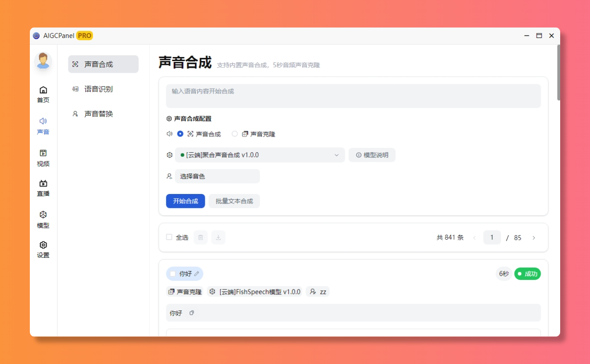Open the 选择音色 voice selector

(217, 176)
